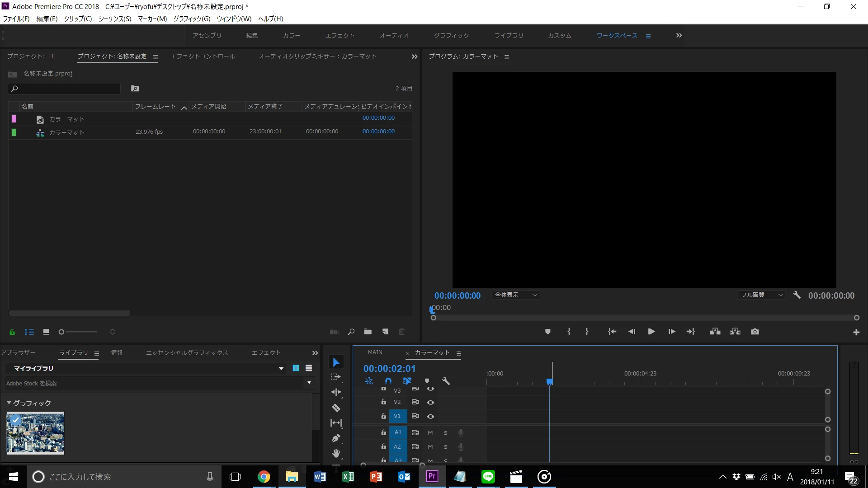
Task: Select the Pen tool
Action: [336, 438]
